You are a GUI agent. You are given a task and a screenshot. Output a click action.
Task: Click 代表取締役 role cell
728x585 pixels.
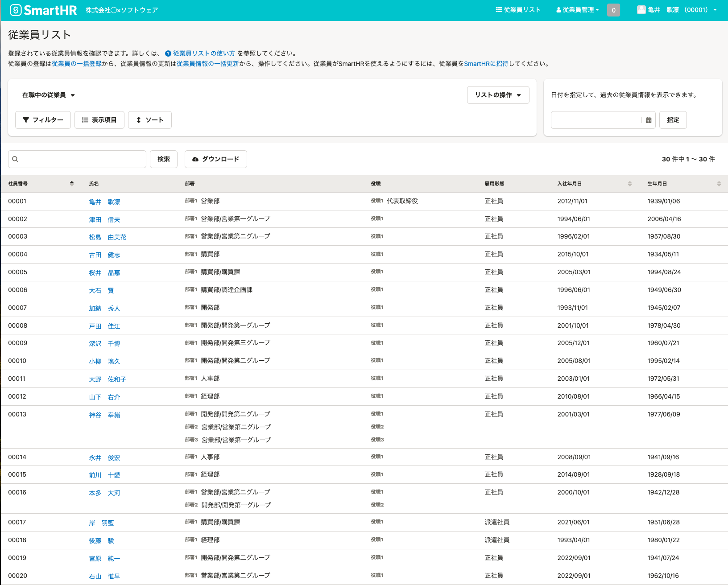[x=402, y=201]
